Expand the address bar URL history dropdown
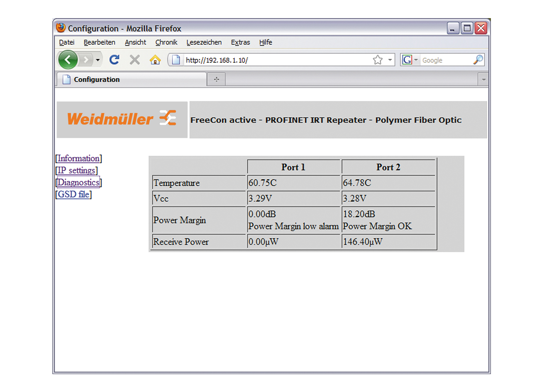Viewport: 543px width, 392px height. (x=390, y=60)
